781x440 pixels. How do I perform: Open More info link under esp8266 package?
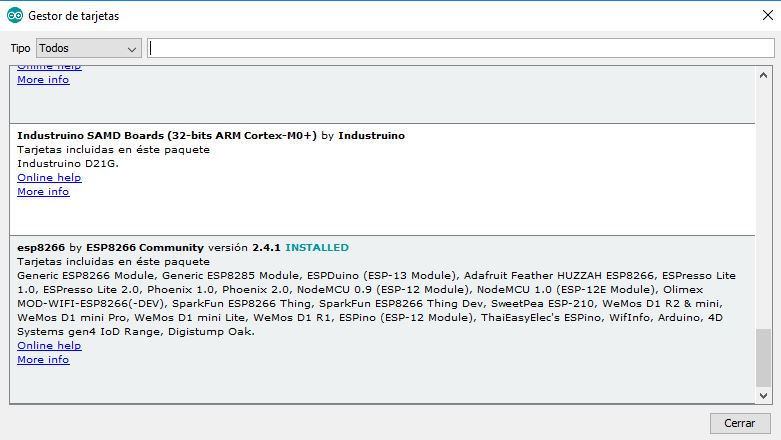pyautogui.click(x=43, y=359)
